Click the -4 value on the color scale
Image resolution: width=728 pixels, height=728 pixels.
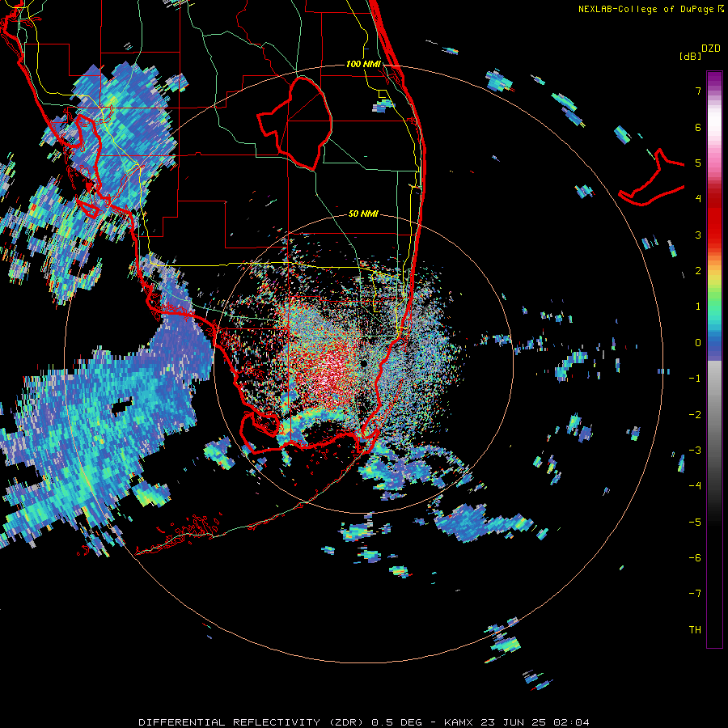[x=695, y=486]
